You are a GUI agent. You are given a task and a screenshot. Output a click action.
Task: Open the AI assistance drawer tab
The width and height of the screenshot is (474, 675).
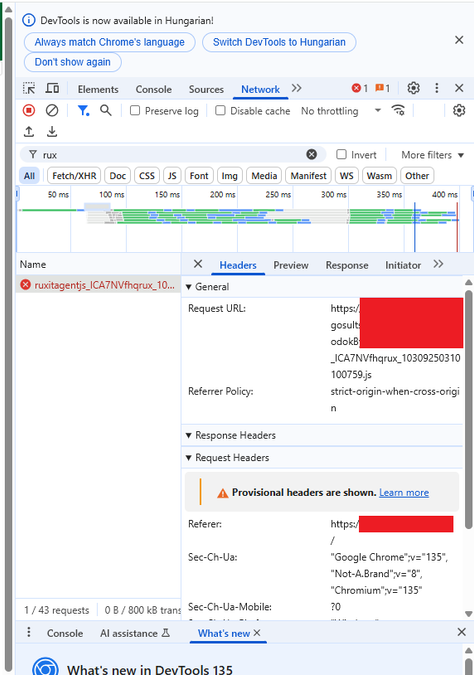[x=135, y=633]
